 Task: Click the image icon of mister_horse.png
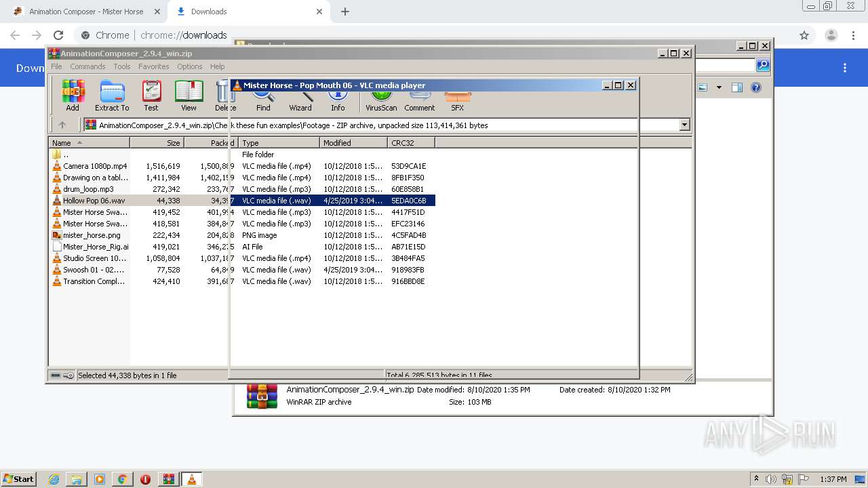point(57,235)
